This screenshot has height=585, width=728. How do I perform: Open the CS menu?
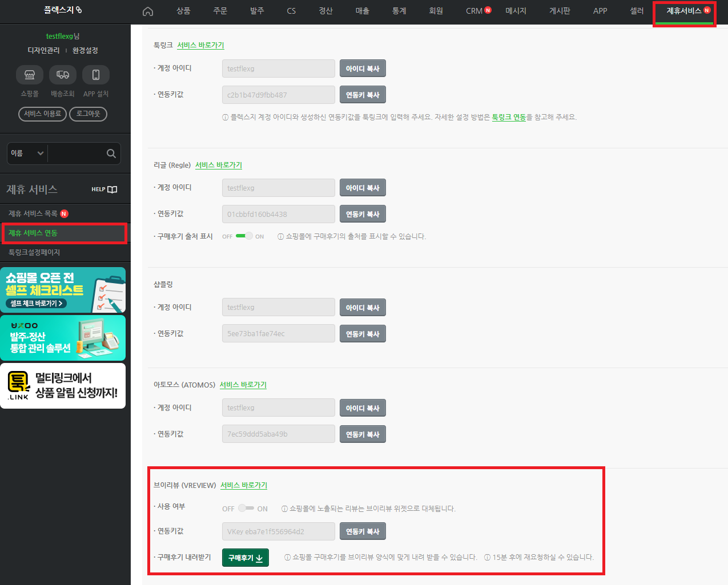(291, 11)
